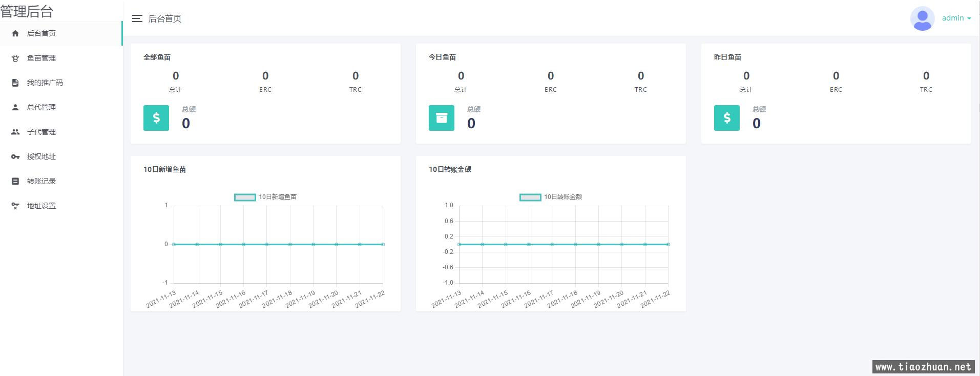Click the 管理后台 site title
The width and height of the screenshot is (980, 376).
click(27, 11)
